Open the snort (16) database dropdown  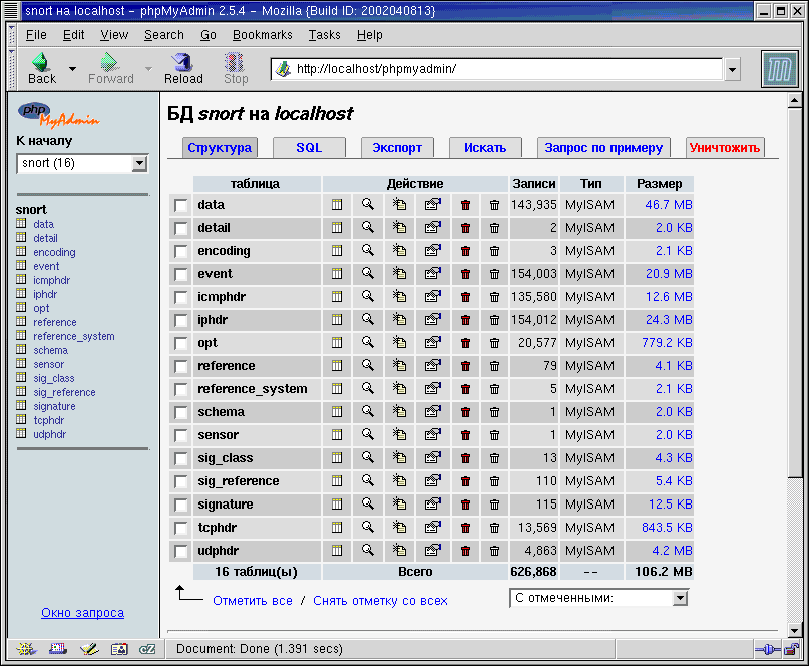point(83,164)
